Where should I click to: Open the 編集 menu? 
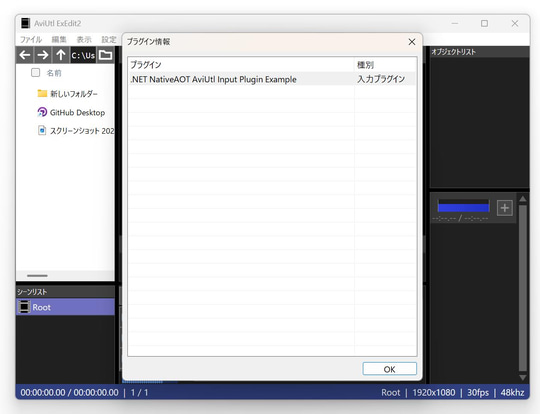pos(59,40)
